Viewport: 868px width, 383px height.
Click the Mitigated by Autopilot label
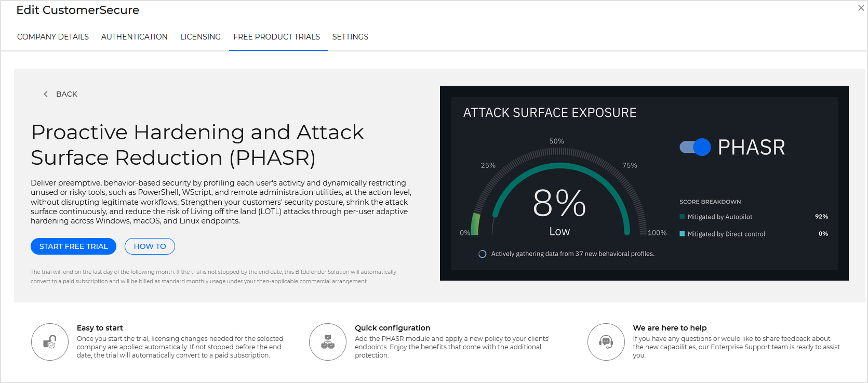(720, 217)
